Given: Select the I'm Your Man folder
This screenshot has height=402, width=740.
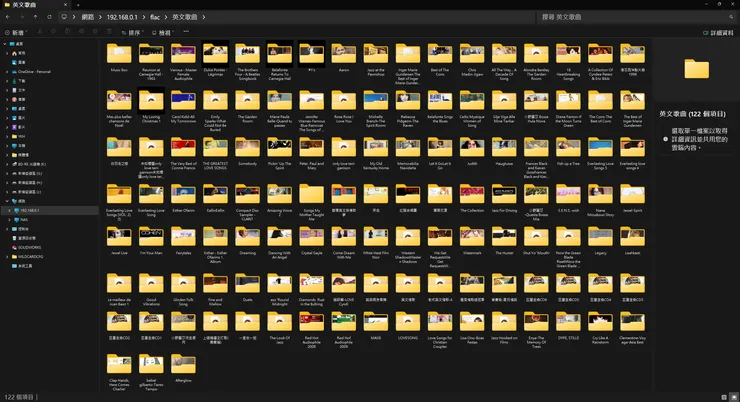Looking at the screenshot, I should point(151,241).
